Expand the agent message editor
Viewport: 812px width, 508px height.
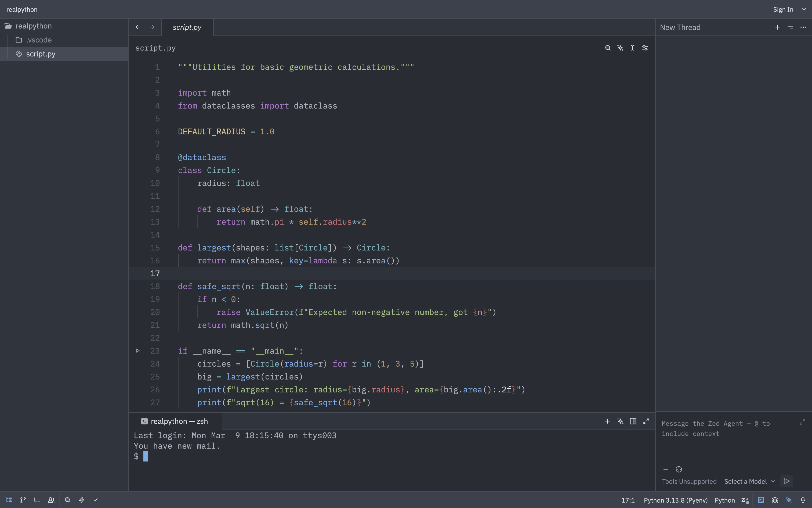[802, 422]
